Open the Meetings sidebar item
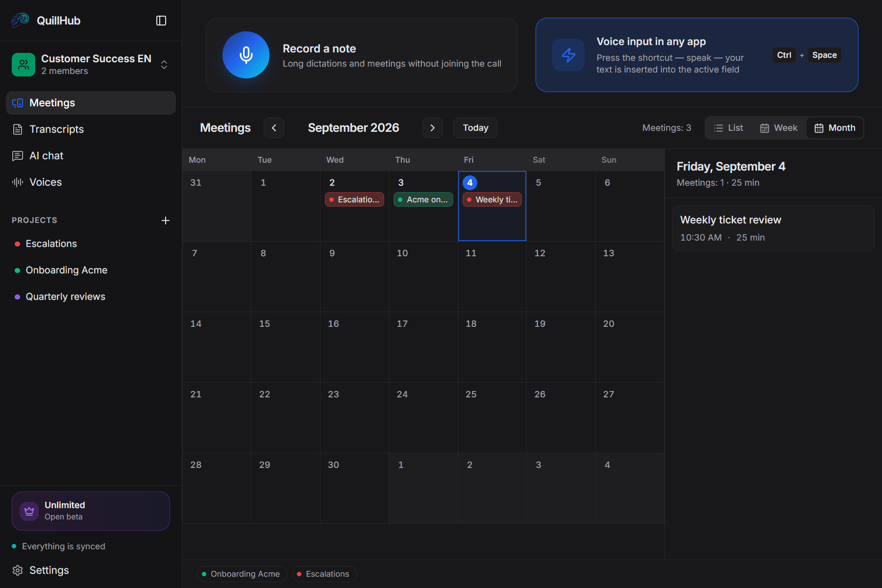 (x=91, y=103)
